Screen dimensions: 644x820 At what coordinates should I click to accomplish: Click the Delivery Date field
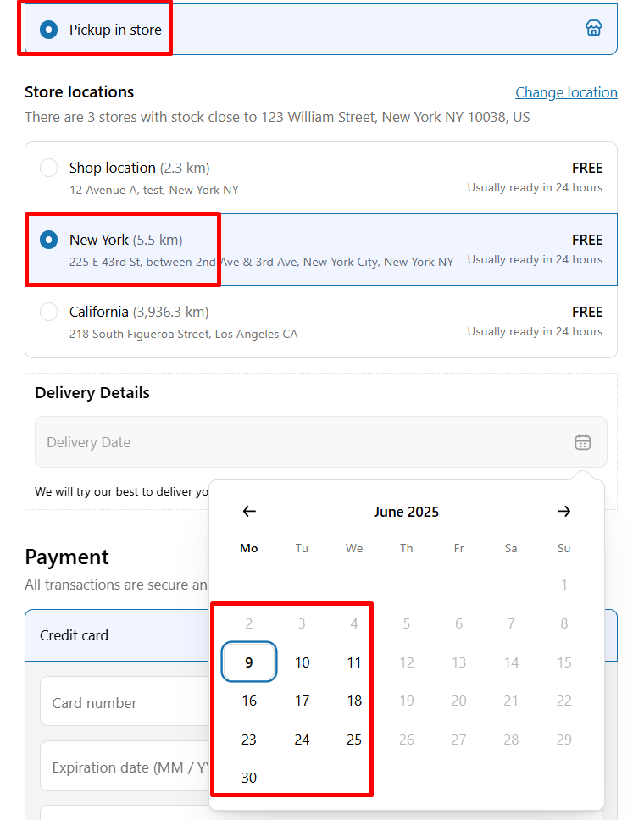[320, 442]
